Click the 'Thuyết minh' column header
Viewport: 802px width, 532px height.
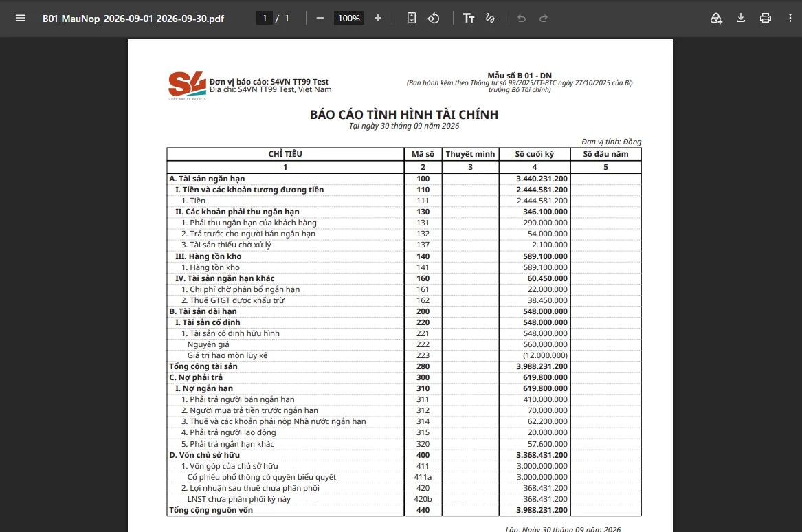point(471,154)
